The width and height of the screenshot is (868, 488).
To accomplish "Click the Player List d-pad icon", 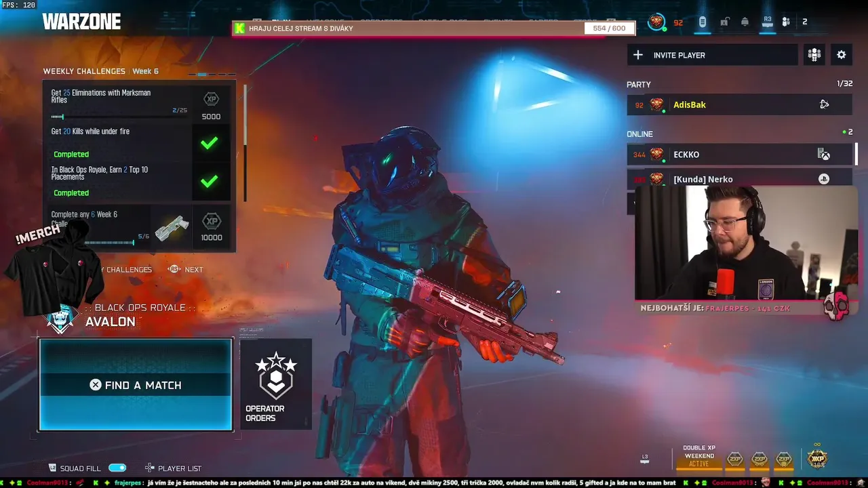I will 150,468.
